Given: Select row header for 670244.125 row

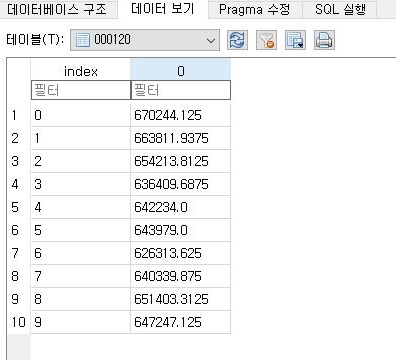Looking at the screenshot, I should click(19, 115).
